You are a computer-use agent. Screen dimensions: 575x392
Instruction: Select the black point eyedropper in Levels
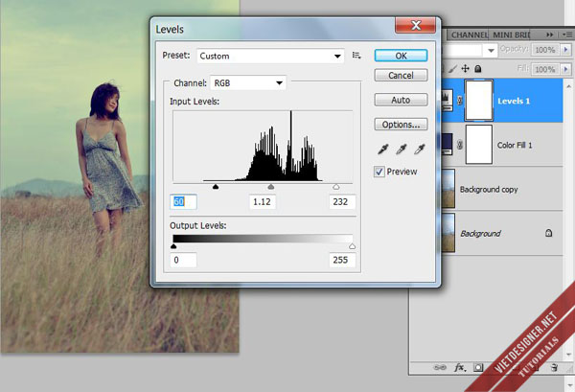(x=382, y=150)
